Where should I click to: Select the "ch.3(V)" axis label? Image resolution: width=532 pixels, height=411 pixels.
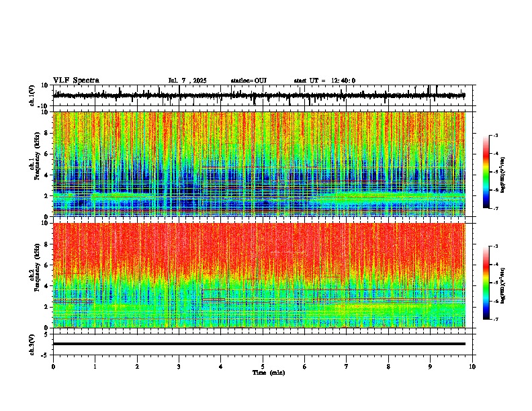(x=32, y=345)
